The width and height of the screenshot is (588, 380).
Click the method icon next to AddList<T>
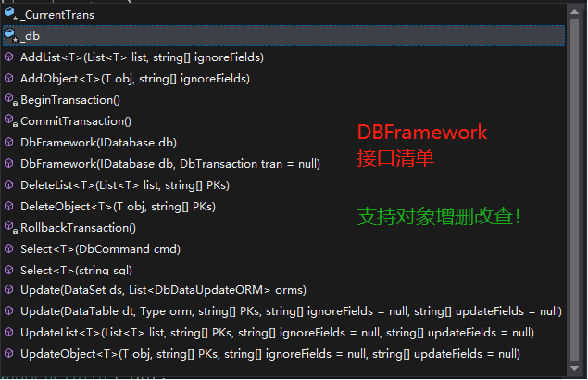click(9, 57)
